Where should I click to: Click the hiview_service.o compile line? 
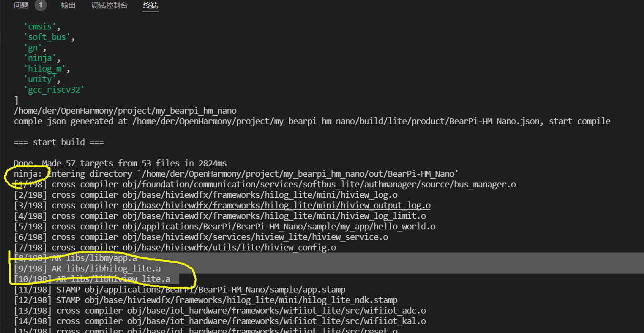click(201, 237)
